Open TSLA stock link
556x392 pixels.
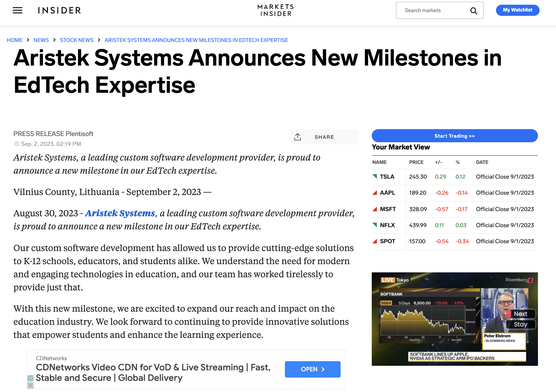(387, 177)
